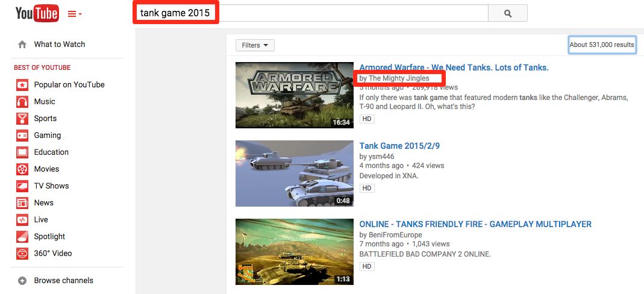Open Popular on YouTube

pyautogui.click(x=69, y=84)
